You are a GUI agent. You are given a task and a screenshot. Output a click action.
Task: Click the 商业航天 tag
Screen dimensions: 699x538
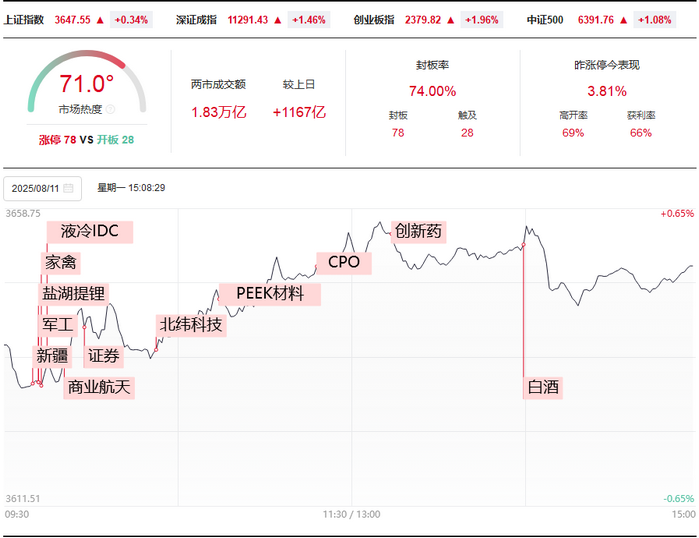pos(99,387)
